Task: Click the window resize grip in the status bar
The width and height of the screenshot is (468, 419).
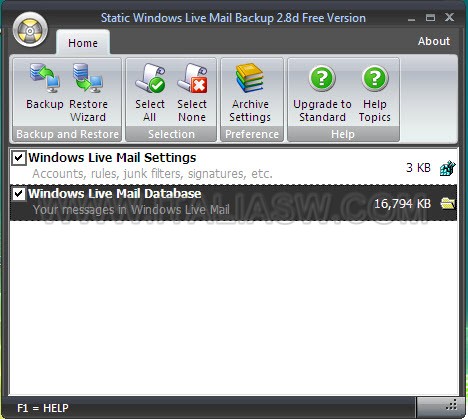Action: (451, 405)
